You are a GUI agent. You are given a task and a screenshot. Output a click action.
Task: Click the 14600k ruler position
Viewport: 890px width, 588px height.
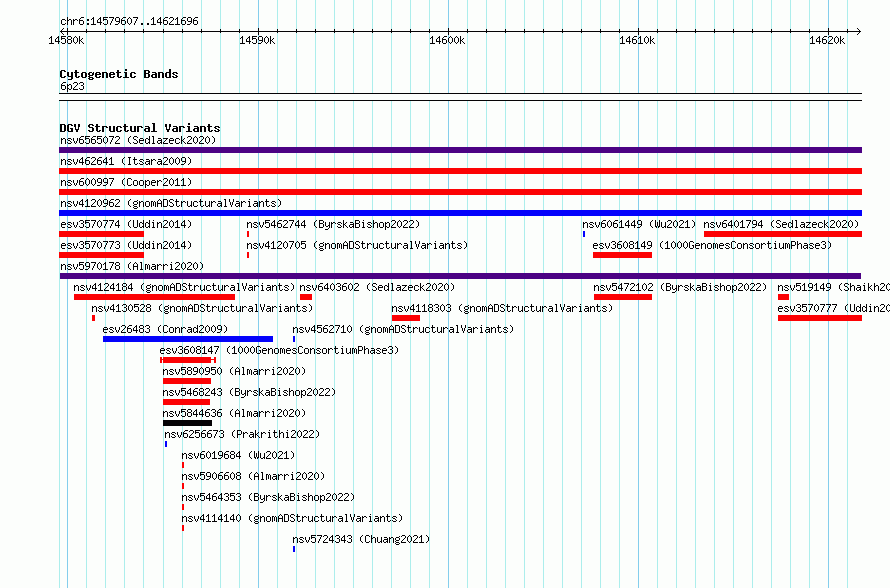point(447,40)
